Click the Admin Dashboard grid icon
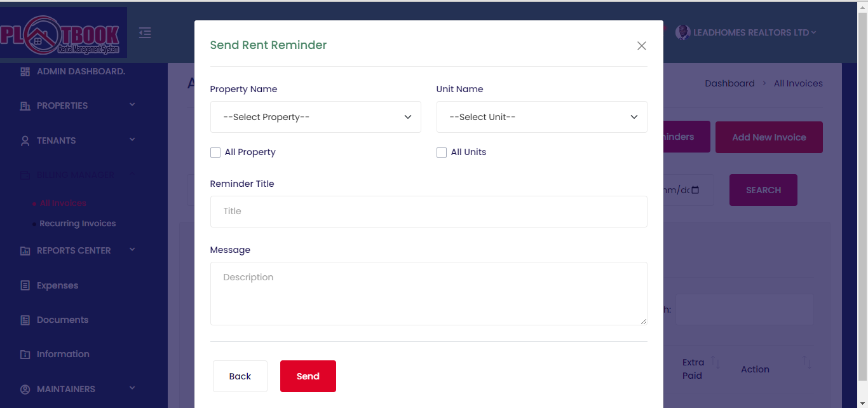 coord(25,72)
